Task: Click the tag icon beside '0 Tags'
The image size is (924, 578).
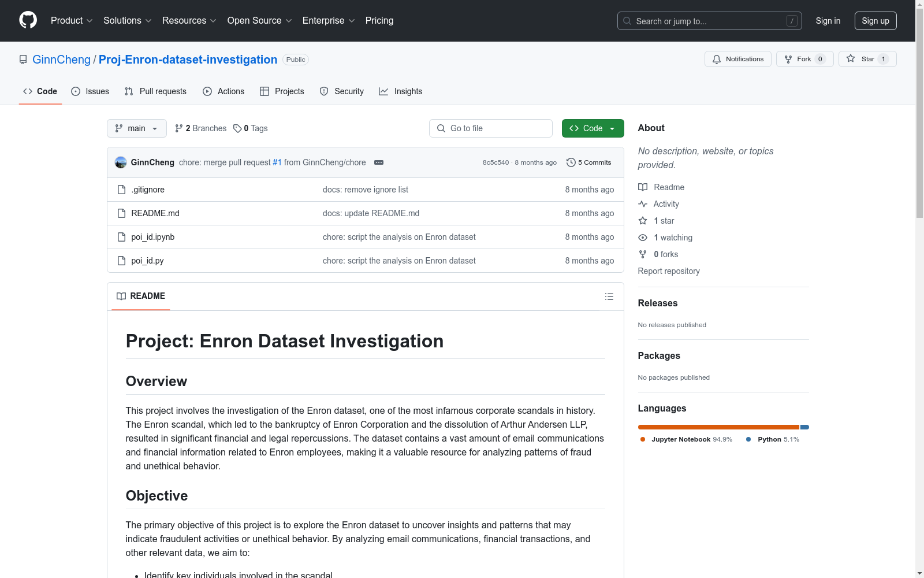Action: point(237,128)
